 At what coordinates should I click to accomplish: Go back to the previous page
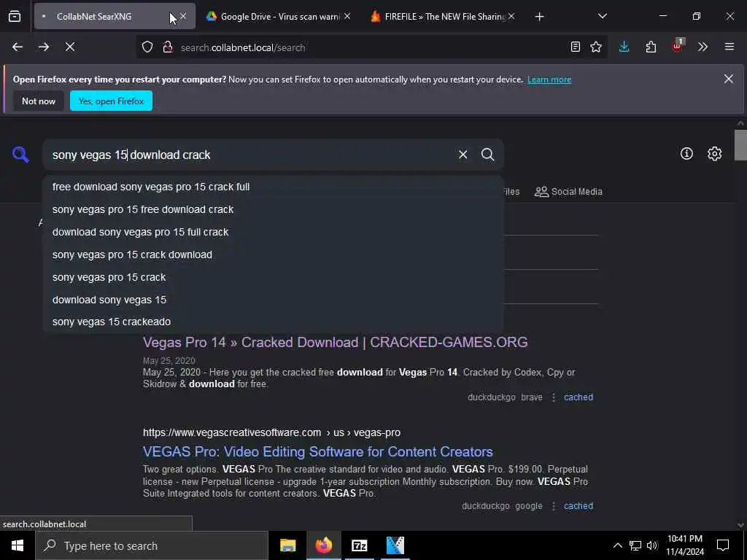pos(18,47)
